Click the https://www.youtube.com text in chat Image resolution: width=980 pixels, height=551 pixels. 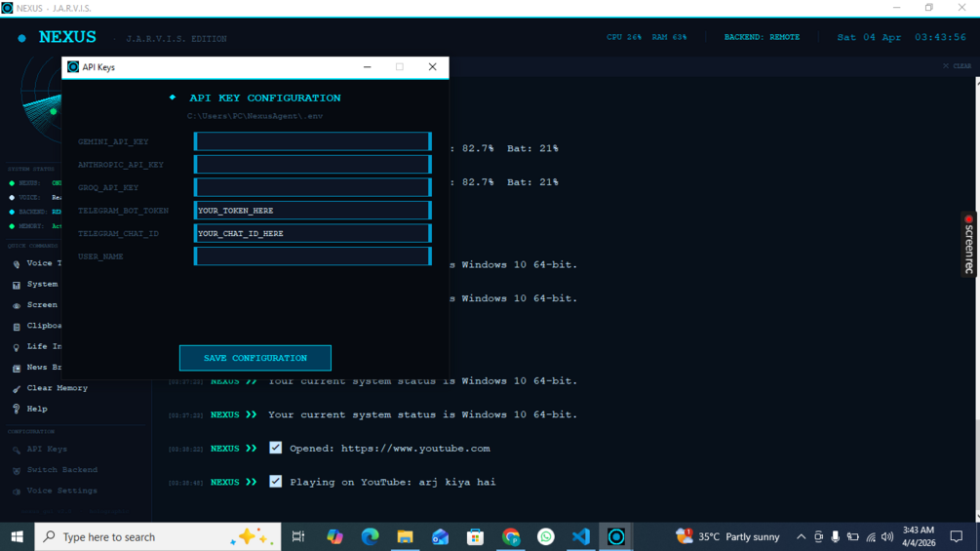coord(415,449)
